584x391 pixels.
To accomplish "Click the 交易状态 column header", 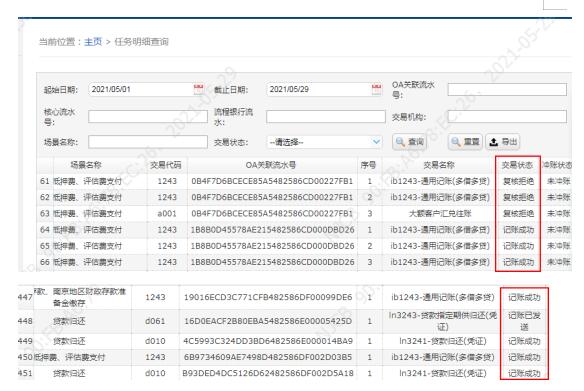I will pyautogui.click(x=517, y=165).
